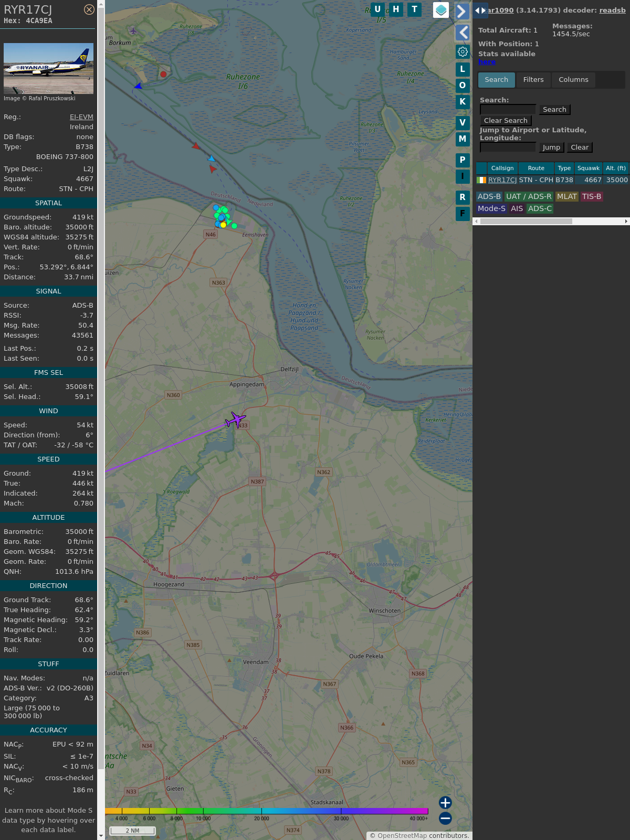Click the purple aircraft icon on map

point(236,419)
